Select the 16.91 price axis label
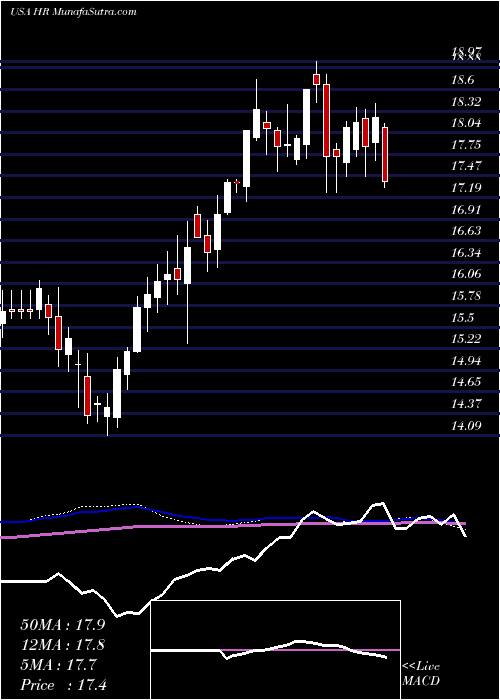This screenshot has width=500, height=700. click(x=467, y=210)
